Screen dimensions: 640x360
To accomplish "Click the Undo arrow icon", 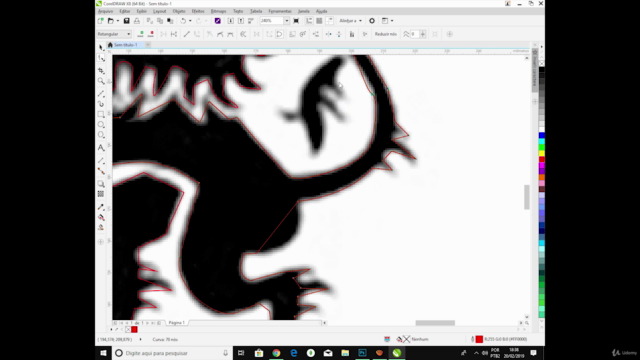I will 183,21.
